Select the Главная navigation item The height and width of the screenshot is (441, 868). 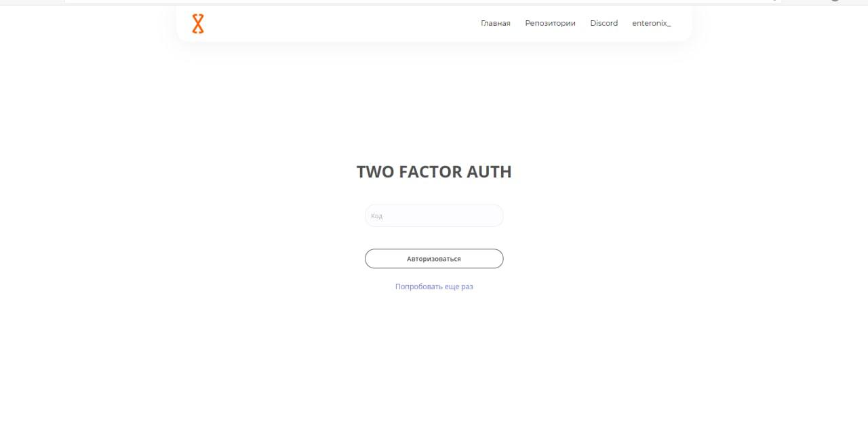click(x=495, y=23)
